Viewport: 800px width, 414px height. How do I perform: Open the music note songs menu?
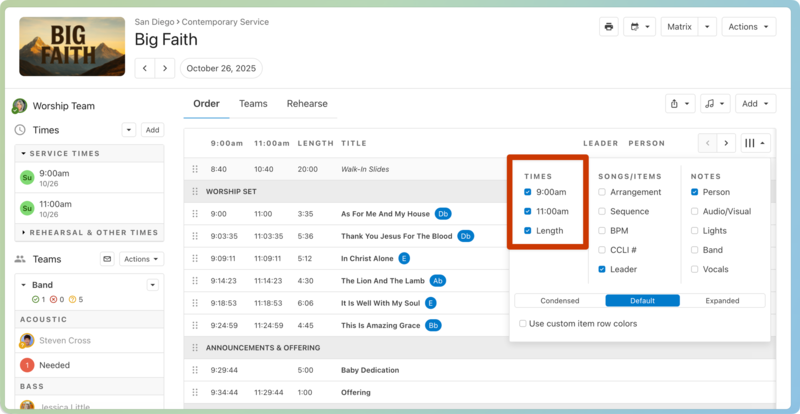coord(714,103)
